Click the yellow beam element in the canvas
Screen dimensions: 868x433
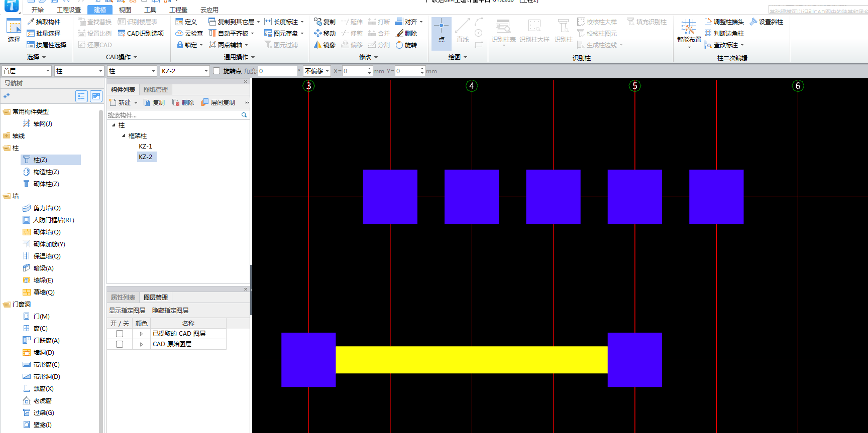pos(472,360)
